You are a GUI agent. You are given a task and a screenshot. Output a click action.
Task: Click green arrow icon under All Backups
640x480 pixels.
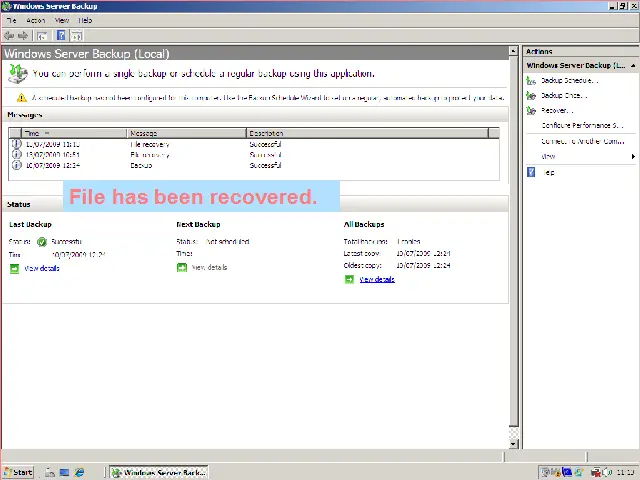tap(349, 280)
